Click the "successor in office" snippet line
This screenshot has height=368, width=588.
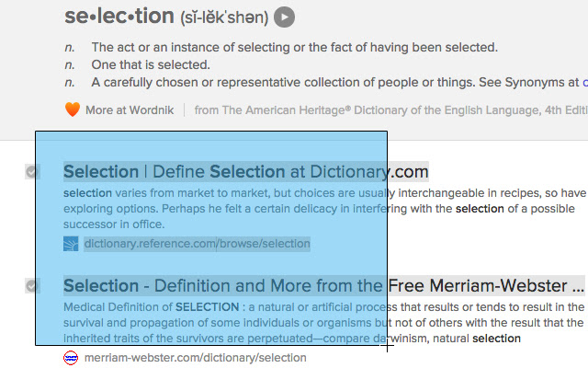point(114,224)
